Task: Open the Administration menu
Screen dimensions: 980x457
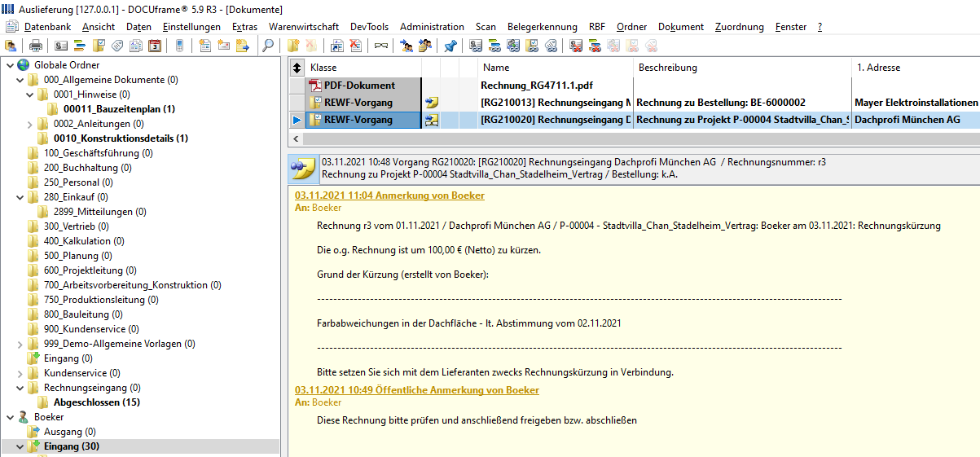Action: pyautogui.click(x=432, y=27)
